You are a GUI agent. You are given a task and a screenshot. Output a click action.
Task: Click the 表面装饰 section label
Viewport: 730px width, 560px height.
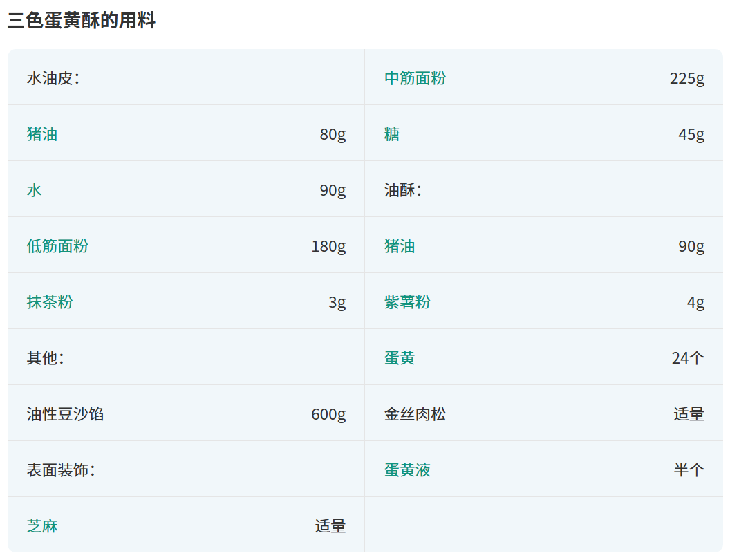pyautogui.click(x=60, y=470)
